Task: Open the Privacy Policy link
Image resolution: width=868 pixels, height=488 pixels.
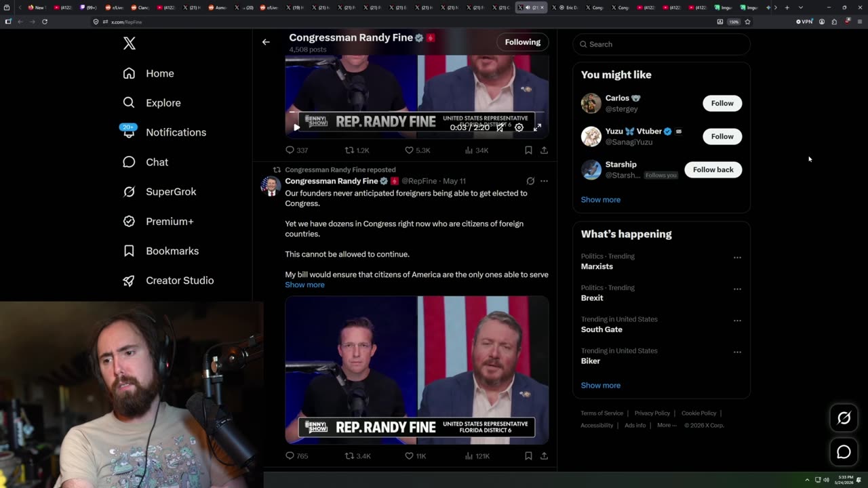Action: pyautogui.click(x=652, y=413)
